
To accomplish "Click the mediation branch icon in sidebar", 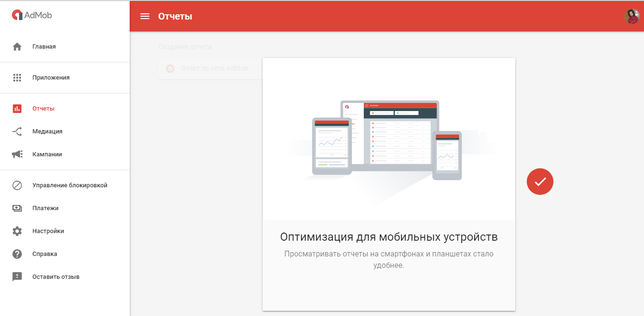I will tap(18, 131).
